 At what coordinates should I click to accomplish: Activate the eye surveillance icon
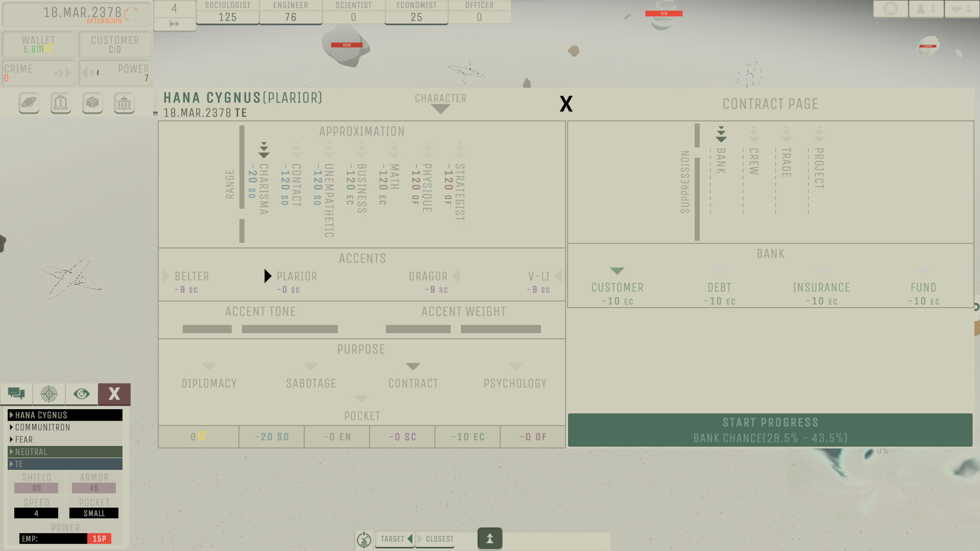[82, 394]
